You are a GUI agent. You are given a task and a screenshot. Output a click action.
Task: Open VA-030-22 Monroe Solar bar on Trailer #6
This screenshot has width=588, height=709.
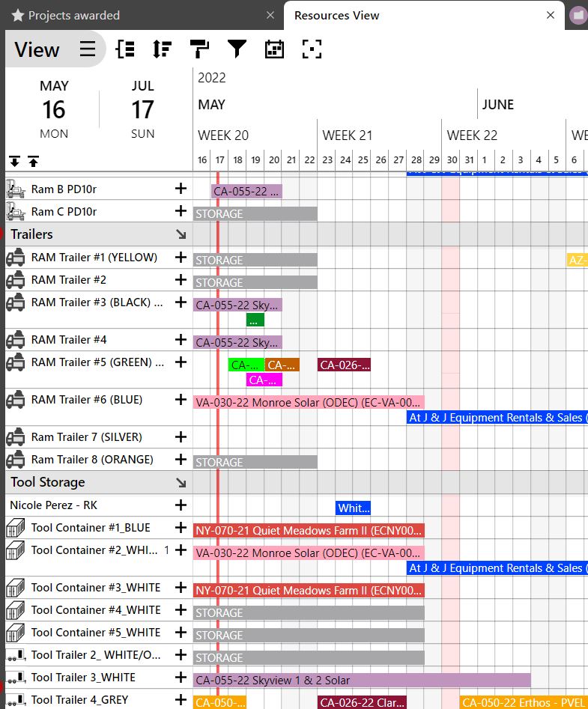(309, 403)
